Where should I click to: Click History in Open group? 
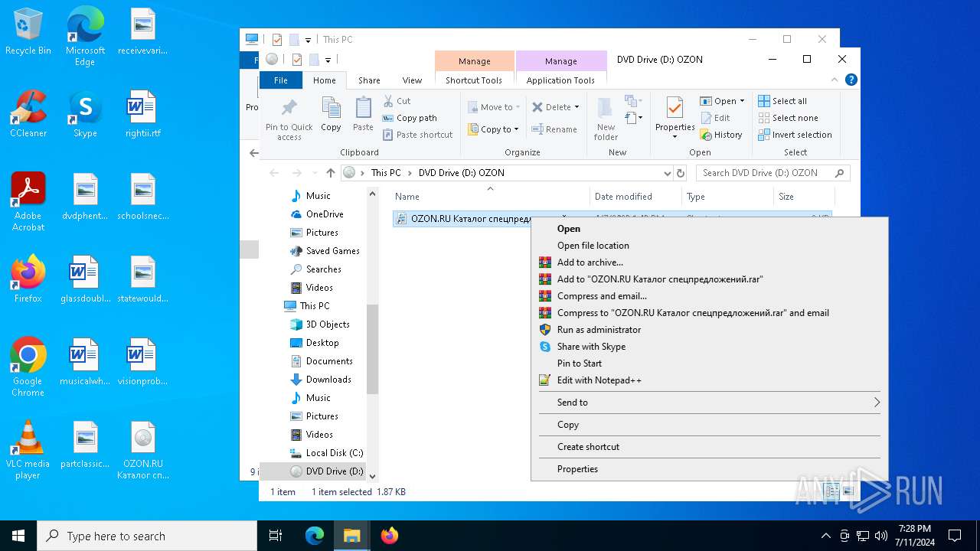721,135
